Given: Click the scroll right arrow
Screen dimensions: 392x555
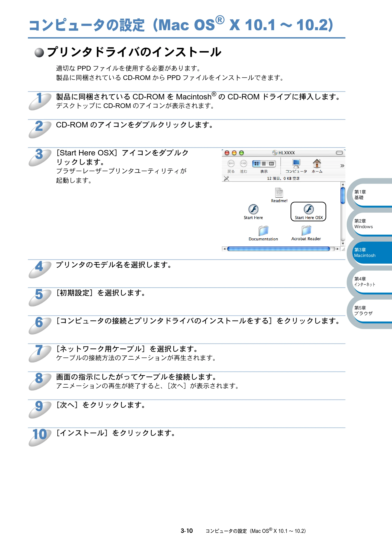Looking at the screenshot, I should pos(338,249).
